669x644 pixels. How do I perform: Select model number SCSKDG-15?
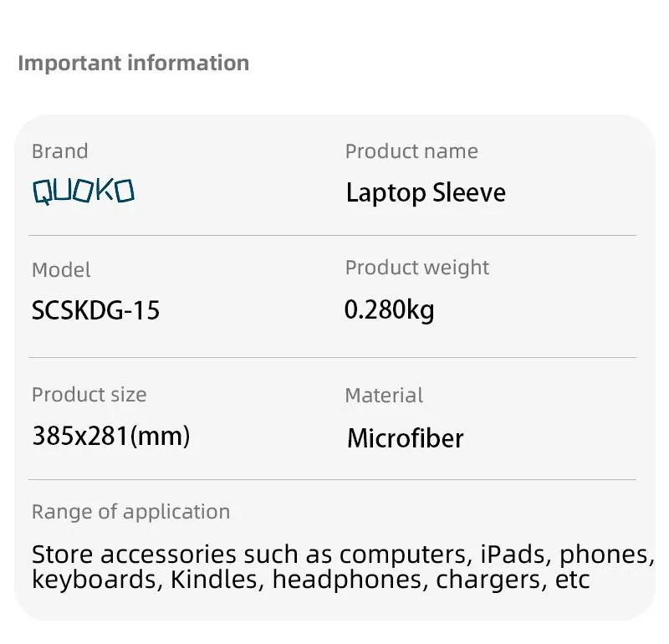(x=95, y=310)
